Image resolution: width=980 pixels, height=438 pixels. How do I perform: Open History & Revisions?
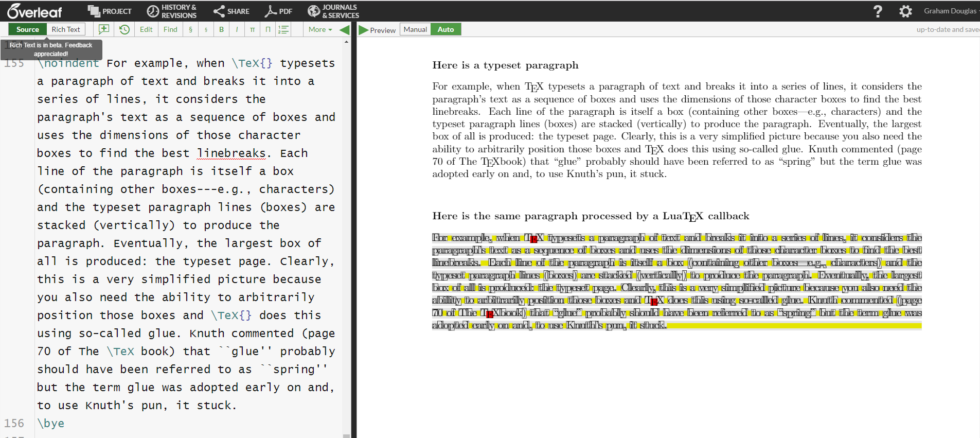(172, 11)
